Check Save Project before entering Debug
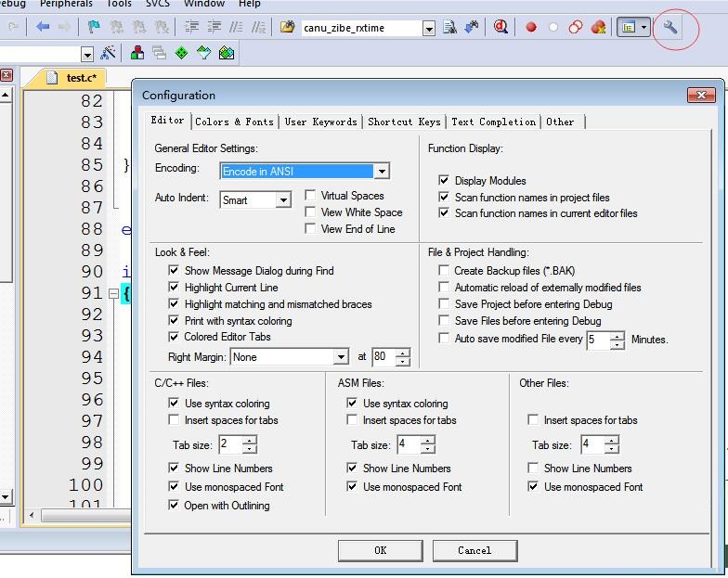728x578 pixels. 444,304
